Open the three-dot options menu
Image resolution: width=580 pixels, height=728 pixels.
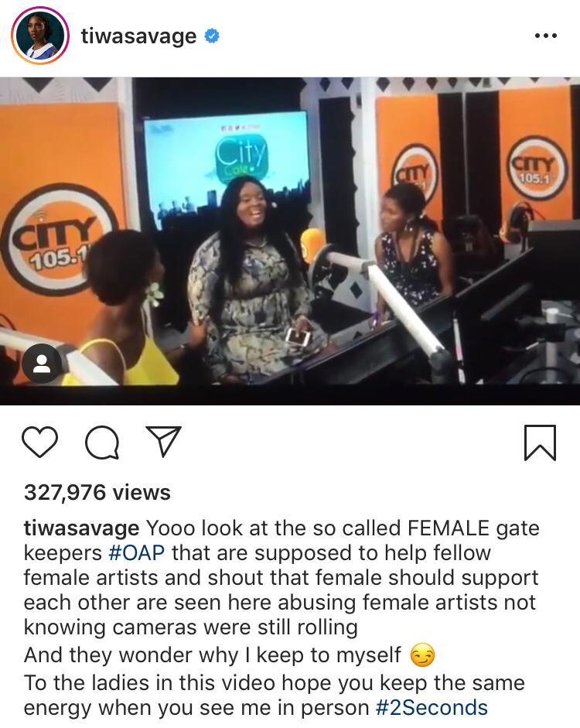tap(546, 36)
